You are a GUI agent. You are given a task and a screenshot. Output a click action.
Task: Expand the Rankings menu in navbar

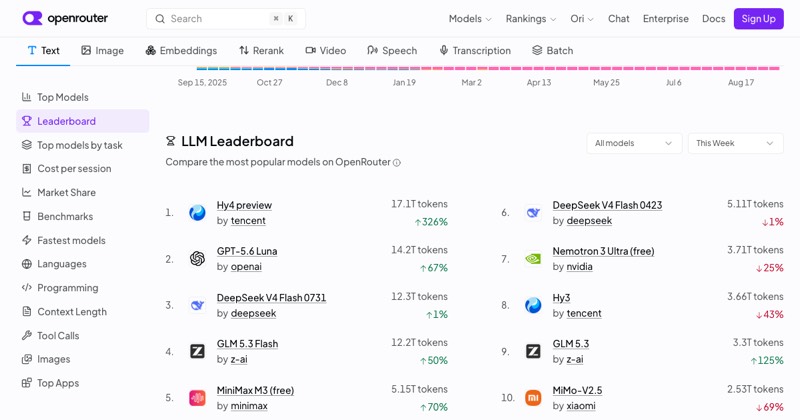pyautogui.click(x=531, y=19)
